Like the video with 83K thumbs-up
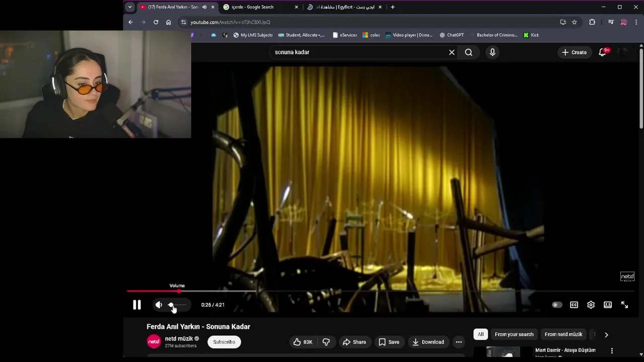 click(x=303, y=342)
